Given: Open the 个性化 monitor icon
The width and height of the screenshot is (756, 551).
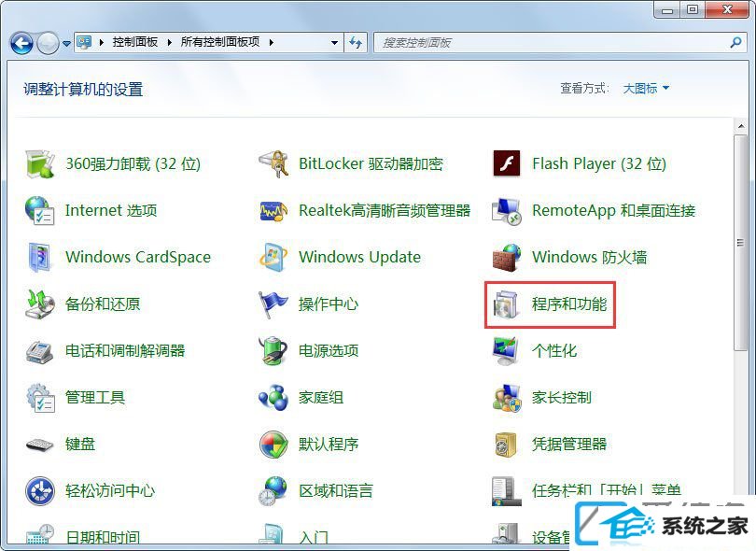Looking at the screenshot, I should click(506, 351).
